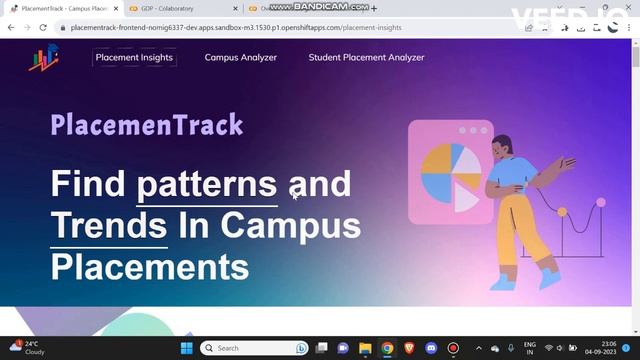
Task: Open the Windows Start menu
Action: pos(187,348)
